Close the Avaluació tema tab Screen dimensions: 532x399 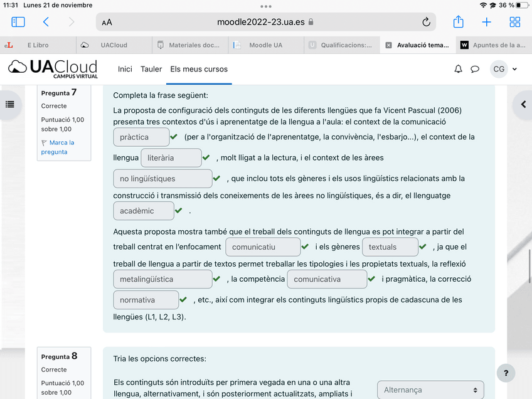[x=389, y=45]
